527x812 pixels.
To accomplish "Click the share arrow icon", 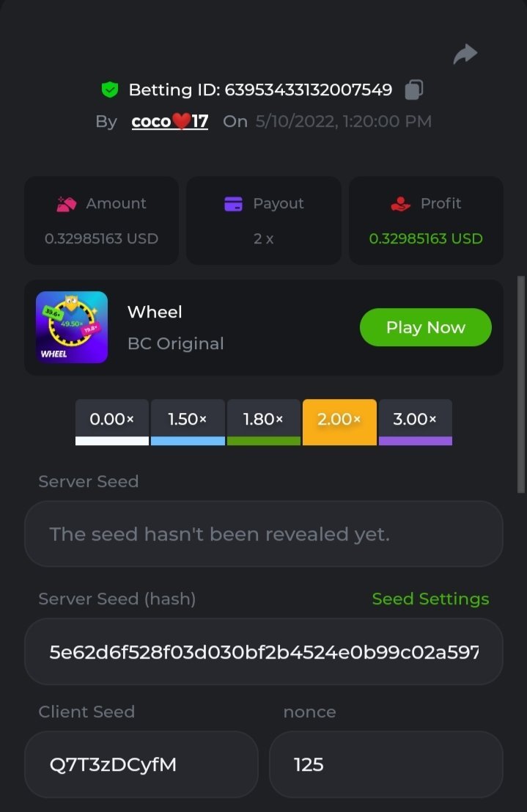I will point(465,54).
